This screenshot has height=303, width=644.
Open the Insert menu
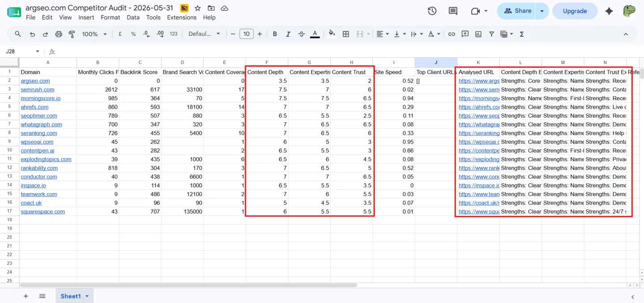pos(86,17)
